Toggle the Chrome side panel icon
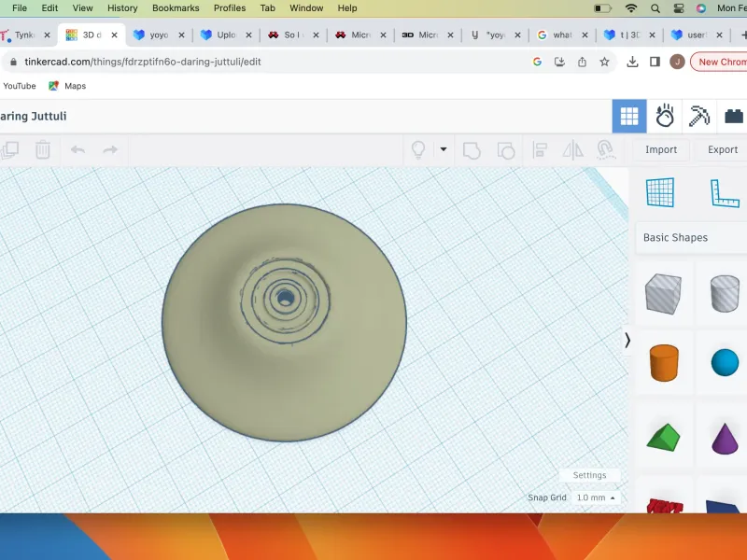This screenshot has width=747, height=560. point(655,62)
